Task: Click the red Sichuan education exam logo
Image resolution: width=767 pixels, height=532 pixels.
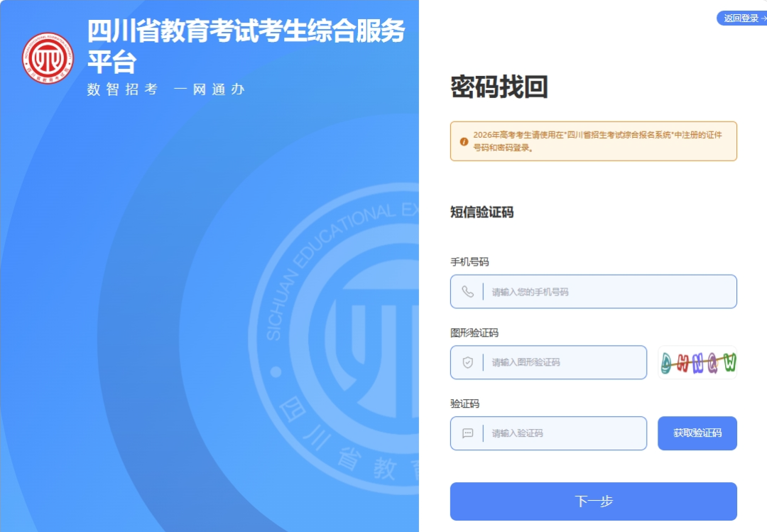Action: coord(48,58)
